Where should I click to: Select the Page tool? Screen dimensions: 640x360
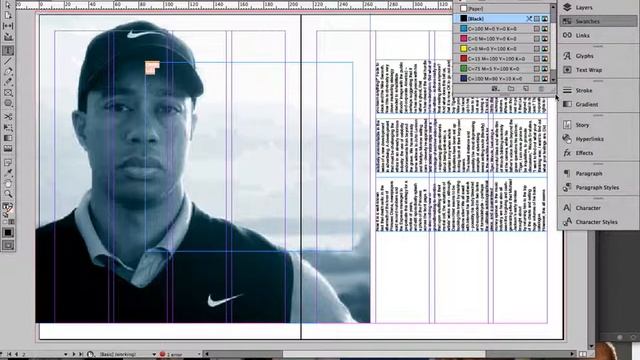tap(8, 16)
